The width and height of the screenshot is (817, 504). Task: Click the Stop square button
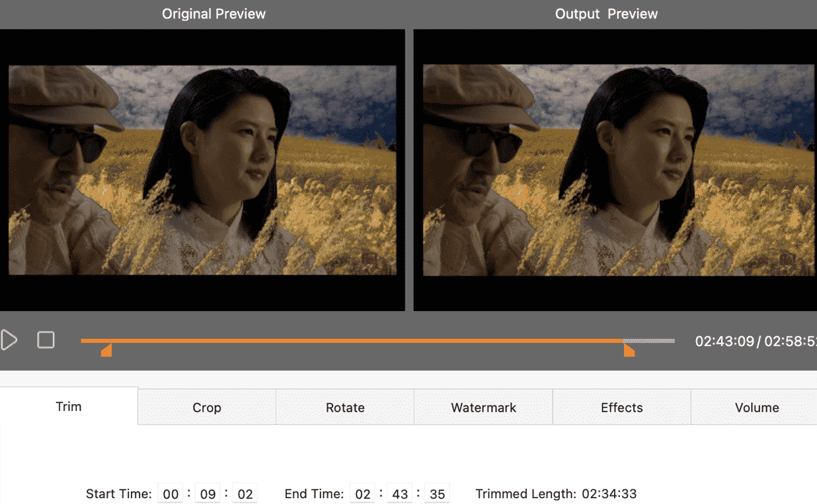(46, 340)
